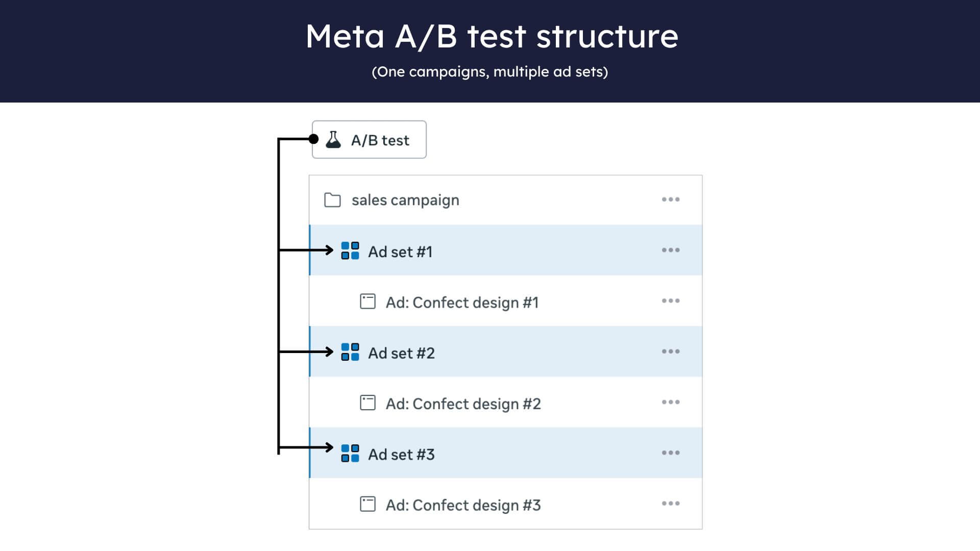Click the A/B test flask icon
This screenshot has width=980, height=551.
point(333,139)
